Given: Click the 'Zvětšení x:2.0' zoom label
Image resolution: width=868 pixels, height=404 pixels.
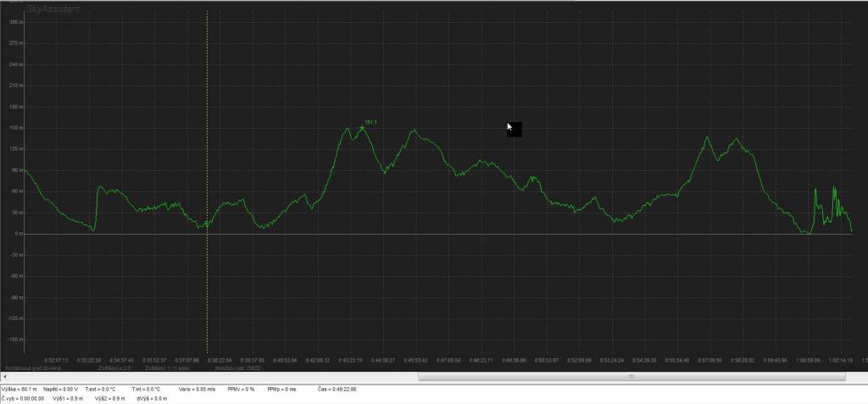Looking at the screenshot, I should [x=115, y=368].
